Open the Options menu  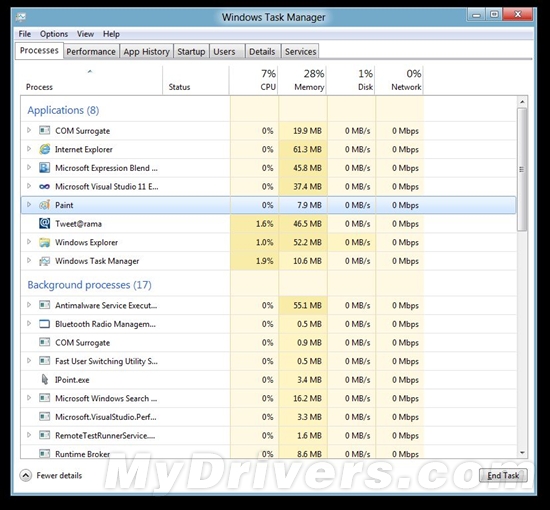coord(54,34)
